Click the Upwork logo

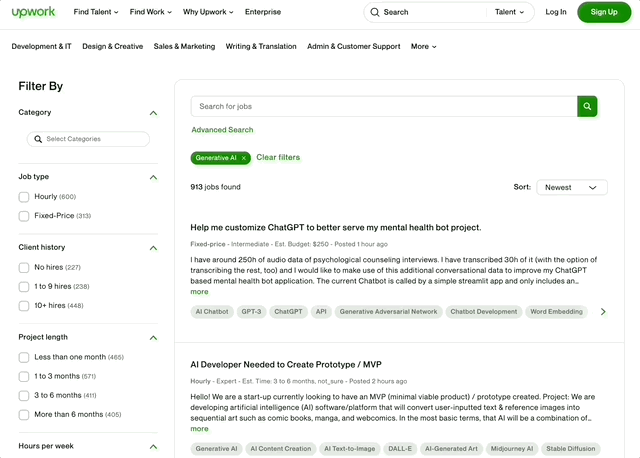(33, 12)
